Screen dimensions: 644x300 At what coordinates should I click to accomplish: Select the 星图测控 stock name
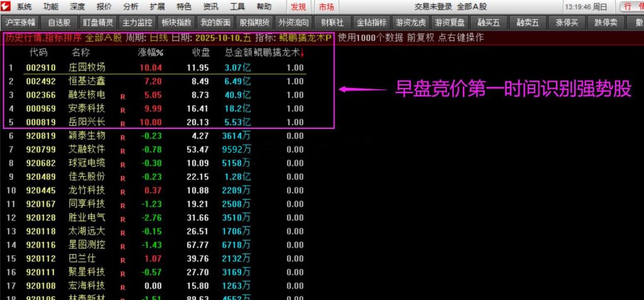87,245
